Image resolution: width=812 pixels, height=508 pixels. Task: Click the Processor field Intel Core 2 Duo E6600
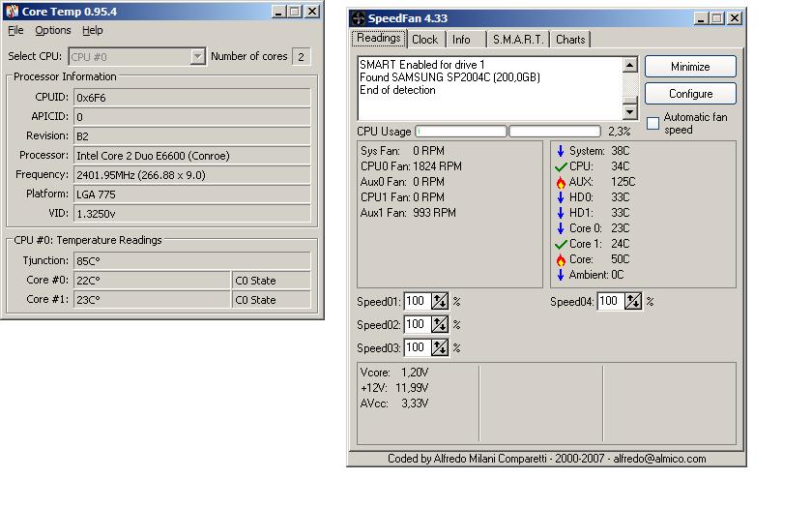point(192,156)
